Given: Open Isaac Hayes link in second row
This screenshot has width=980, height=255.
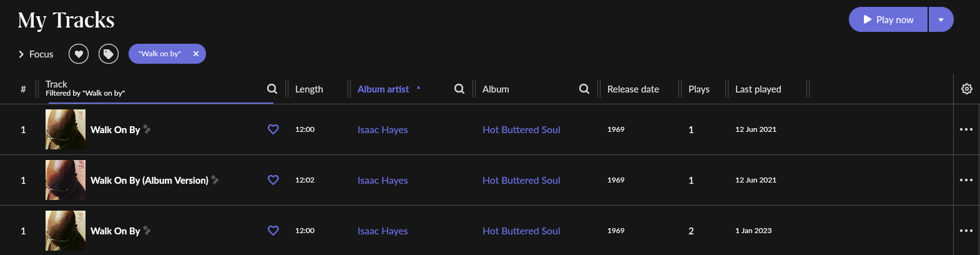Looking at the screenshot, I should [383, 180].
